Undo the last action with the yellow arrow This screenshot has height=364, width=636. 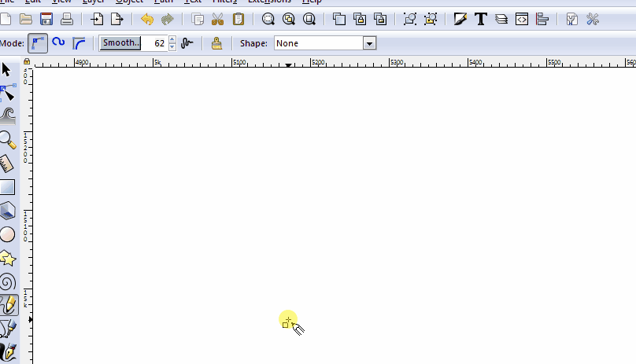point(147,19)
